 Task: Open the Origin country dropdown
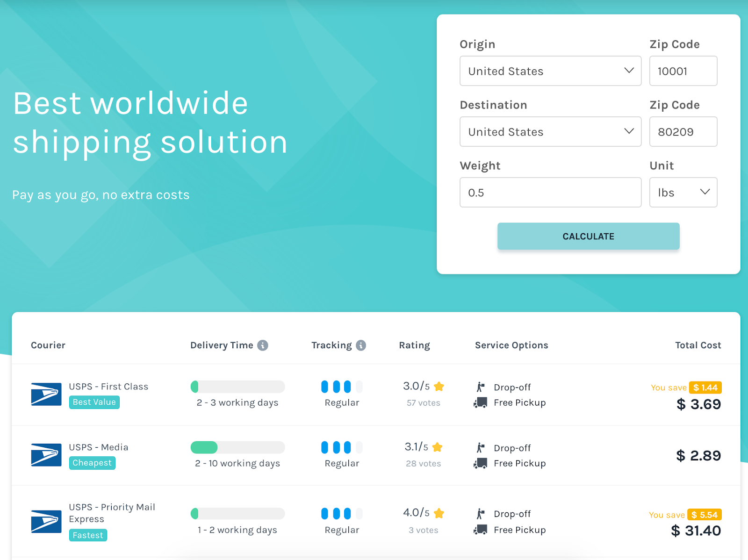click(550, 71)
